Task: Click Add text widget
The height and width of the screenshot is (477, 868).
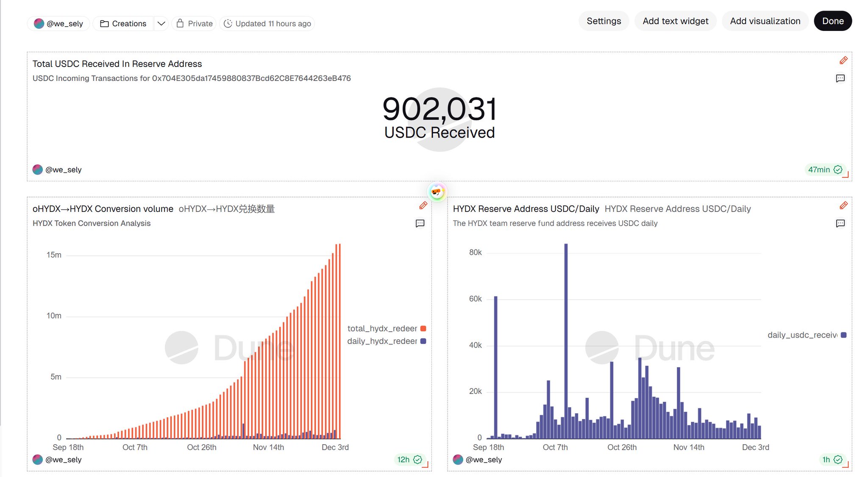Action: (675, 21)
